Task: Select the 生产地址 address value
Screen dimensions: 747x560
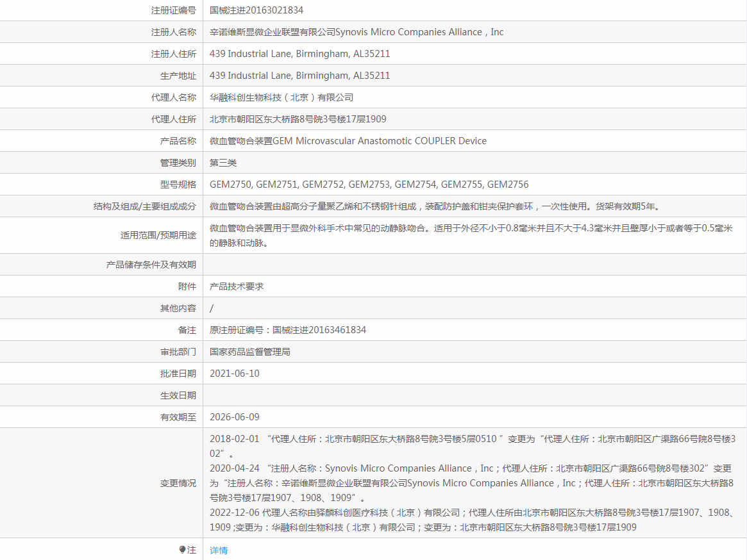Action: coord(299,76)
